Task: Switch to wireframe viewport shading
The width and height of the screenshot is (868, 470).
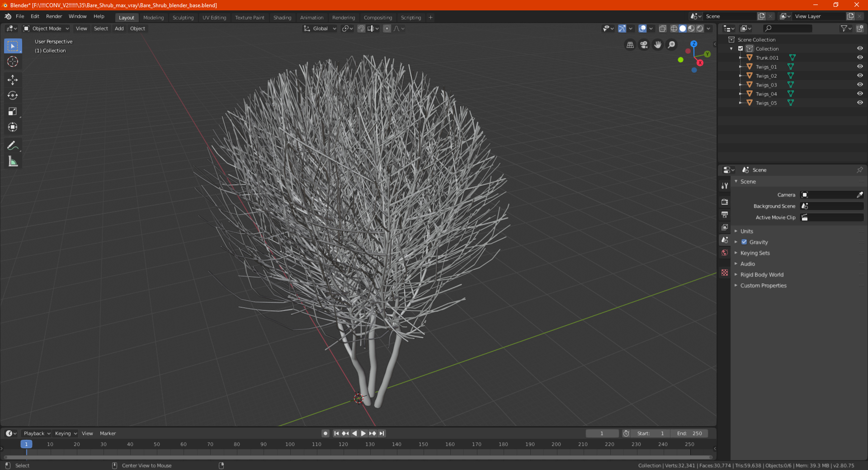Action: 674,28
